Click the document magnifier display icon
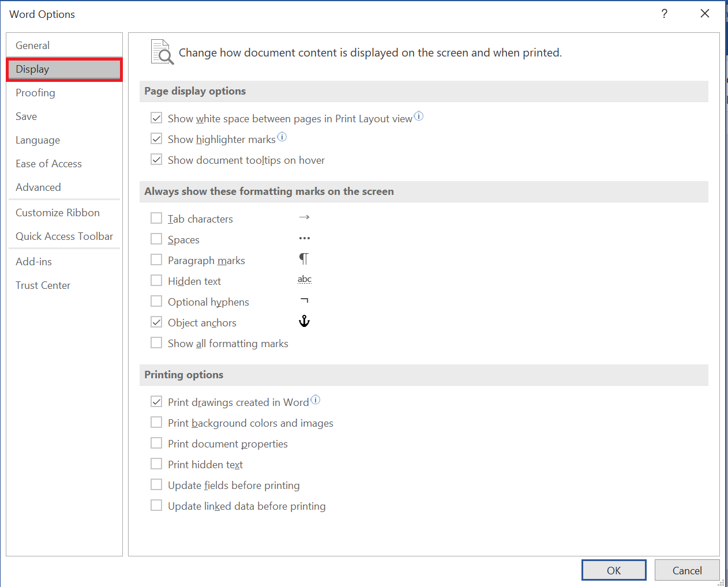 coord(162,52)
